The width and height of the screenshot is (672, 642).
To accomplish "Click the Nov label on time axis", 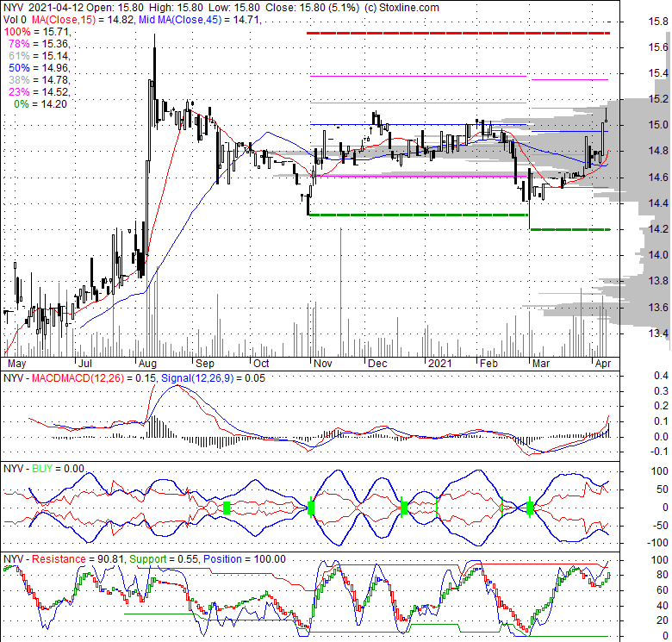I will [x=322, y=364].
